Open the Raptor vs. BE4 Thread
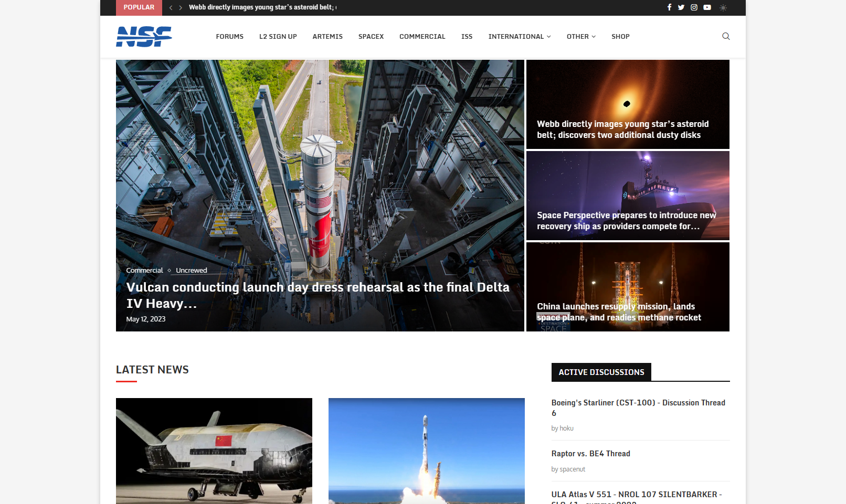Image resolution: width=846 pixels, height=504 pixels. click(591, 454)
